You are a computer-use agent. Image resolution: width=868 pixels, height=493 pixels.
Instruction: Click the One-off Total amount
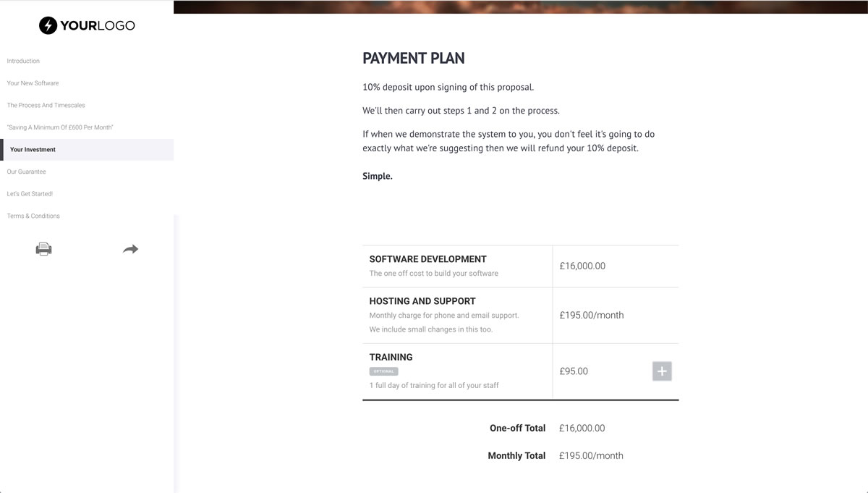pos(582,428)
